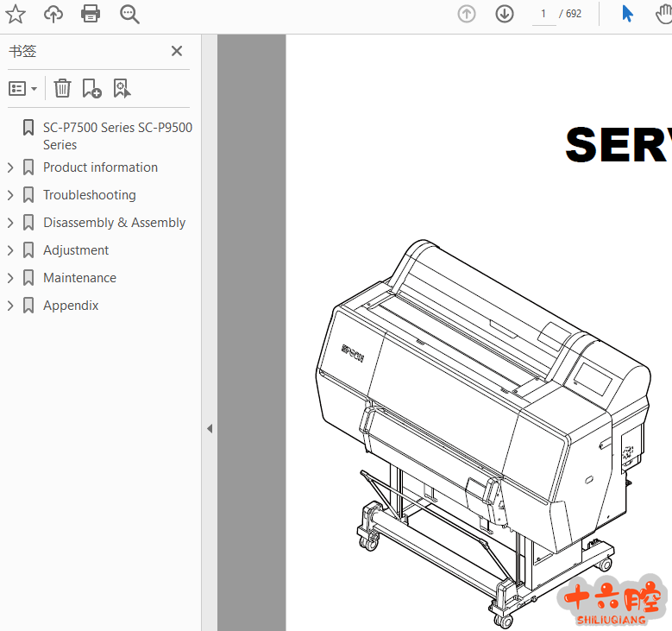Image resolution: width=672 pixels, height=631 pixels.
Task: Expand the Troubleshooting bookmark section
Action: [x=10, y=195]
